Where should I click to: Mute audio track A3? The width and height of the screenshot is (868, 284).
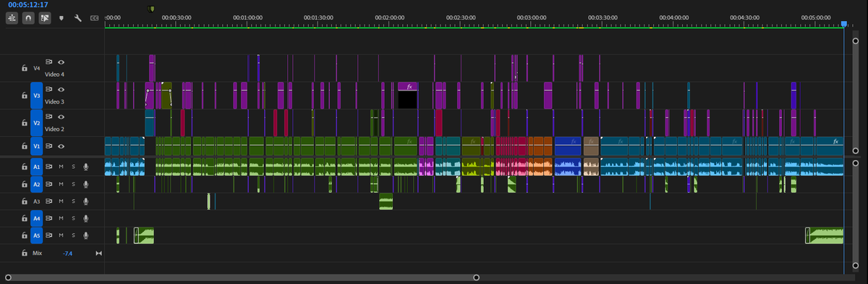tap(61, 201)
